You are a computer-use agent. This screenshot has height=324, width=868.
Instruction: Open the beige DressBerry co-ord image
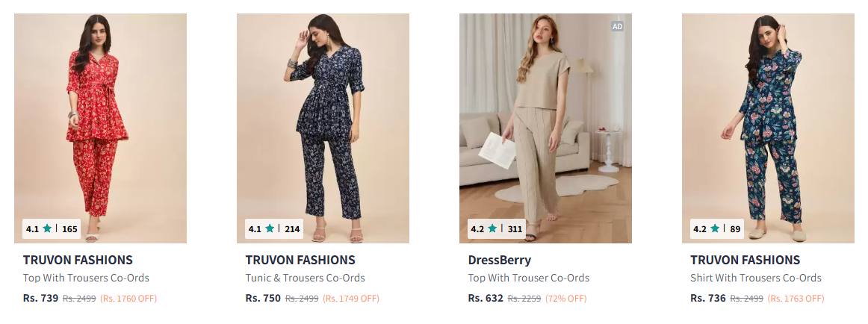(x=545, y=119)
